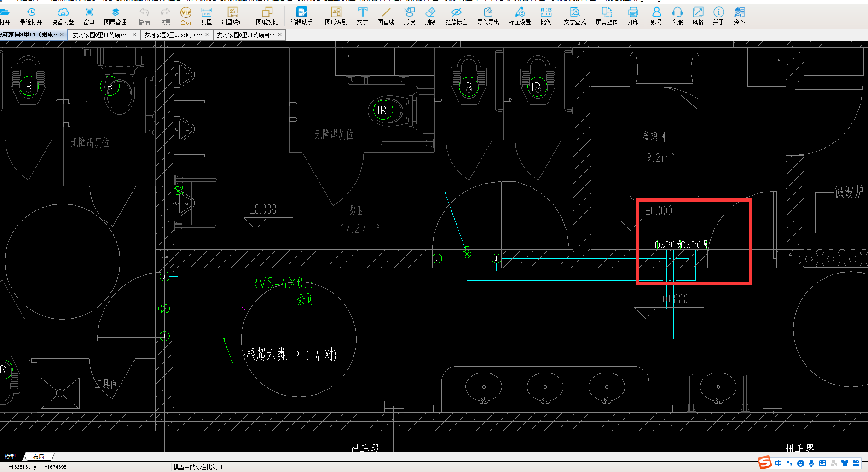The width and height of the screenshot is (868, 472).
Task: Change 风格 style theme
Action: pos(698,16)
